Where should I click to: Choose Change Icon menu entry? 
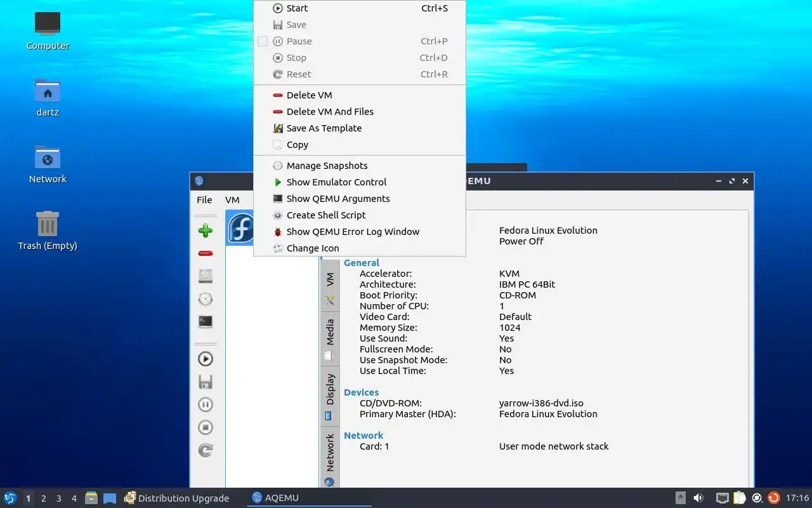click(360, 248)
